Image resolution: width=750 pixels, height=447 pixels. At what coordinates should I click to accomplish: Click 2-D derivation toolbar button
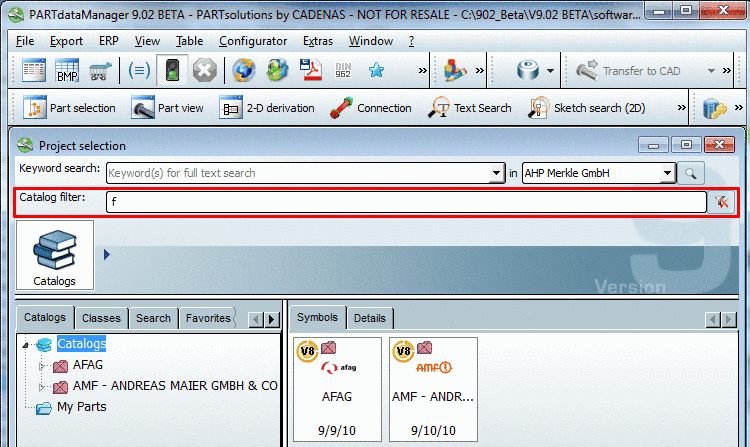tap(267, 108)
